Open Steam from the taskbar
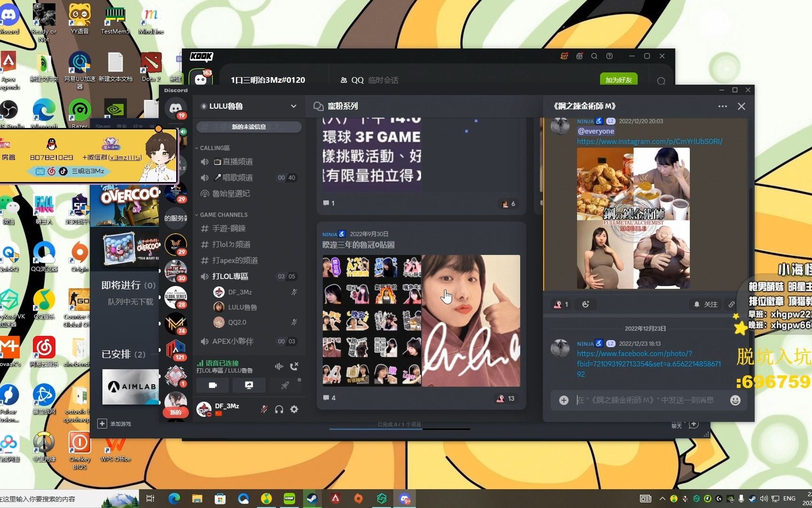The image size is (812, 508). click(x=312, y=499)
